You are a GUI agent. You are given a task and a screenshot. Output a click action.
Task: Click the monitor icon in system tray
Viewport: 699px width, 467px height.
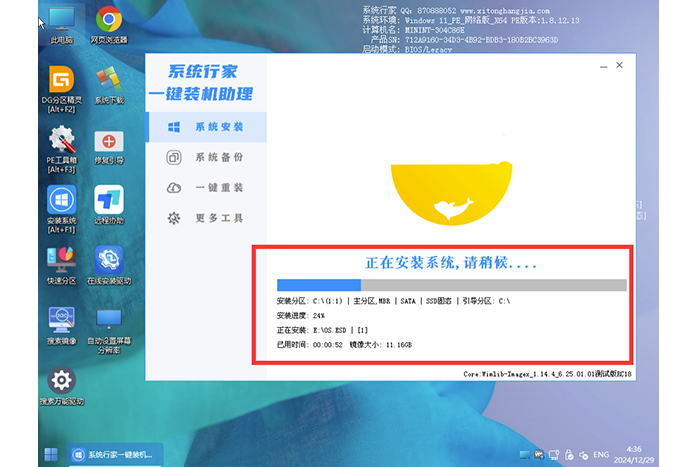tap(554, 455)
